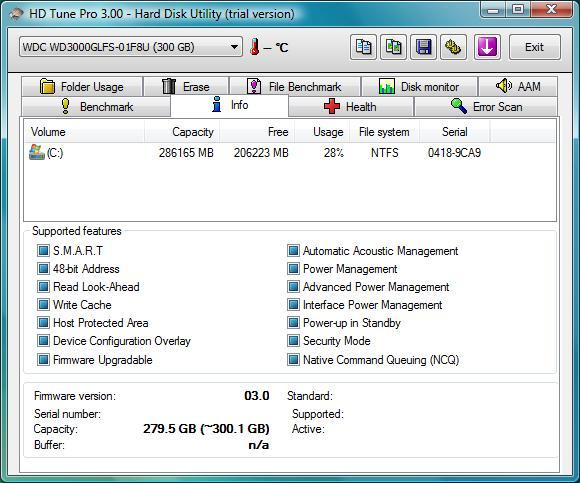Screen dimensions: 580x483
Task: Click the NTFS file system value
Action: (x=385, y=153)
